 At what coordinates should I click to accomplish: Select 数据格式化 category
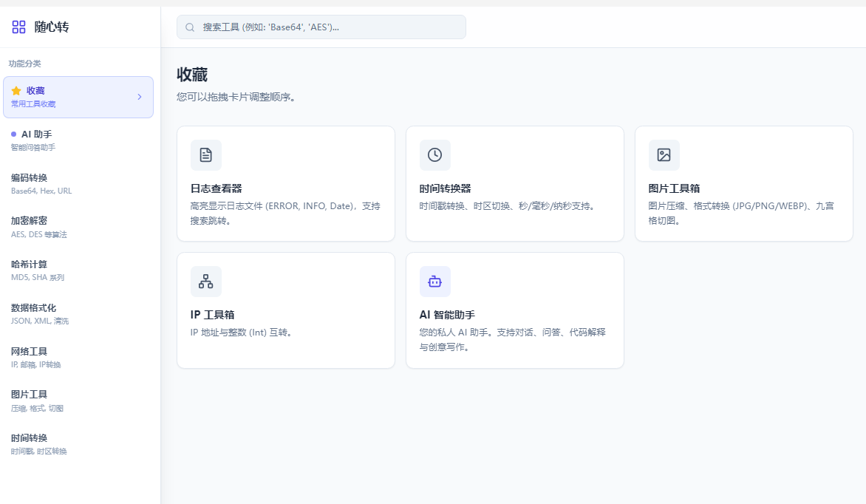pos(33,308)
